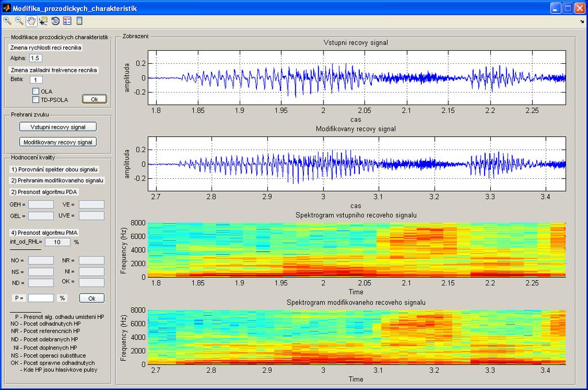Click '1) Porovnání spekter obou signalu' text
Viewport: 588px width, 390px height.
click(55, 169)
